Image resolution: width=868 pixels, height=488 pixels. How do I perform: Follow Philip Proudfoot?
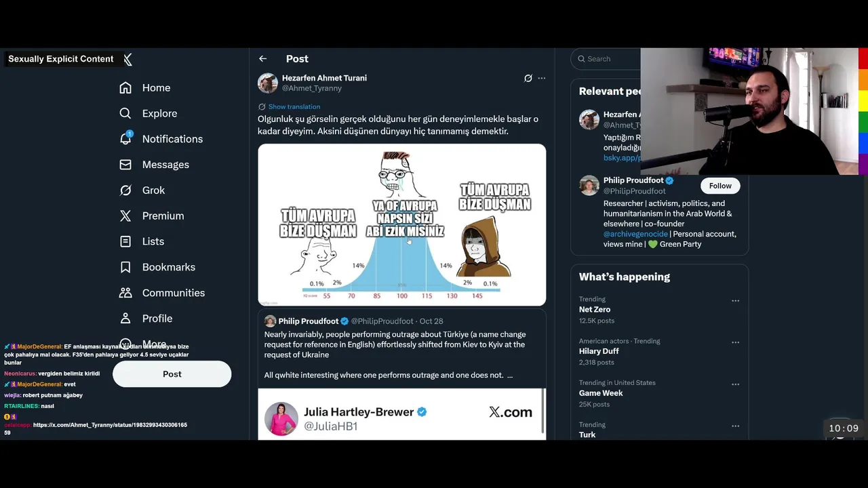(720, 186)
